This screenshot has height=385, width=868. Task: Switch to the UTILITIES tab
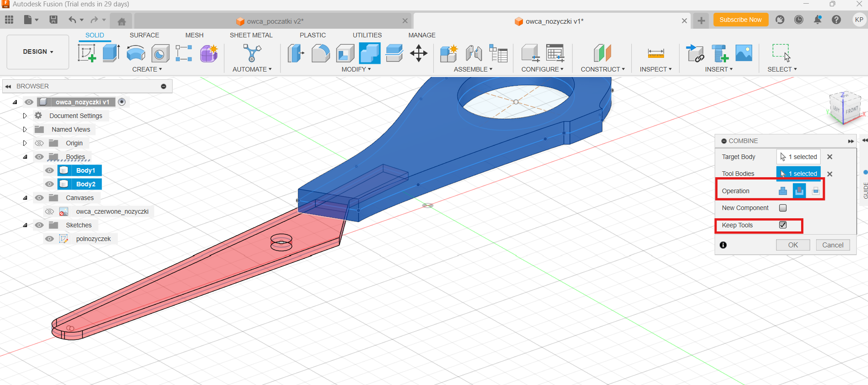pos(367,35)
